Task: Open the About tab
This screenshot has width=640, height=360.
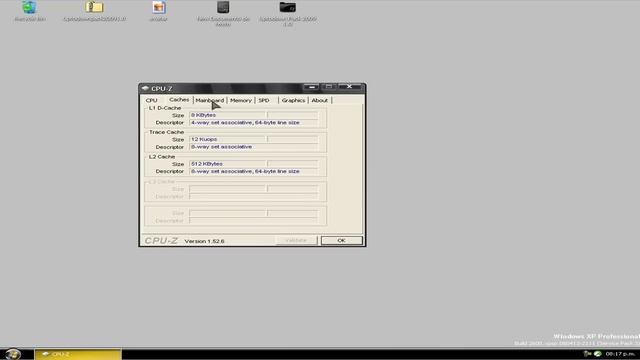Action: coord(320,100)
